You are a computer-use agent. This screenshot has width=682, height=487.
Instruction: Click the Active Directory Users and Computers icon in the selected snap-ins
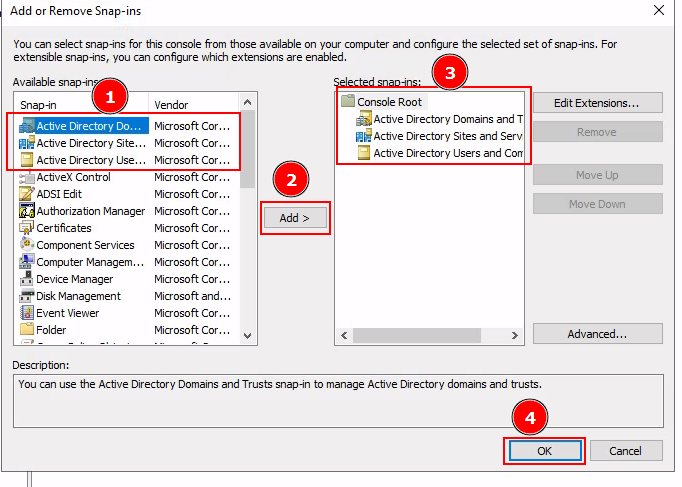[364, 153]
